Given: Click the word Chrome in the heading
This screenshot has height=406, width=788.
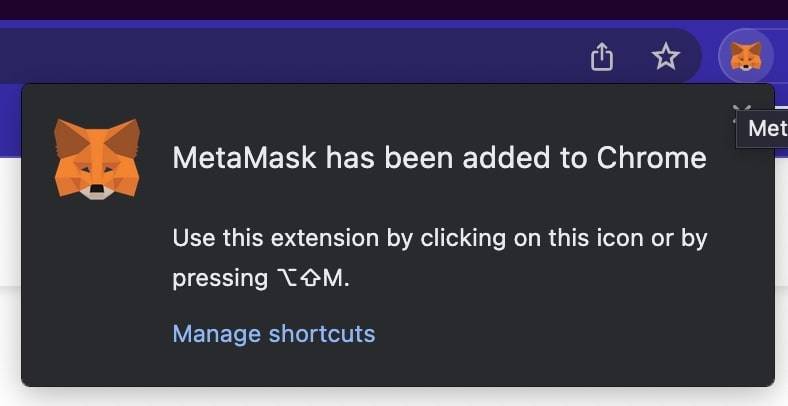Looking at the screenshot, I should tap(651, 158).
